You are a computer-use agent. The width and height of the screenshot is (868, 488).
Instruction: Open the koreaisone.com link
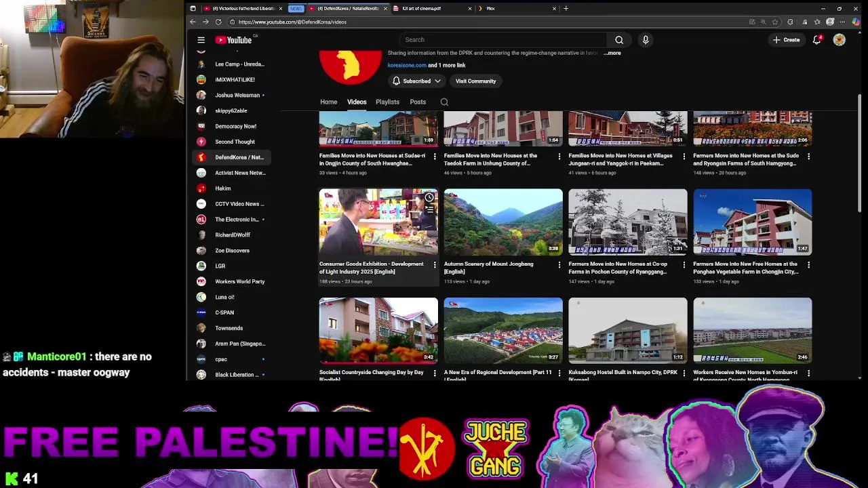[x=407, y=65]
